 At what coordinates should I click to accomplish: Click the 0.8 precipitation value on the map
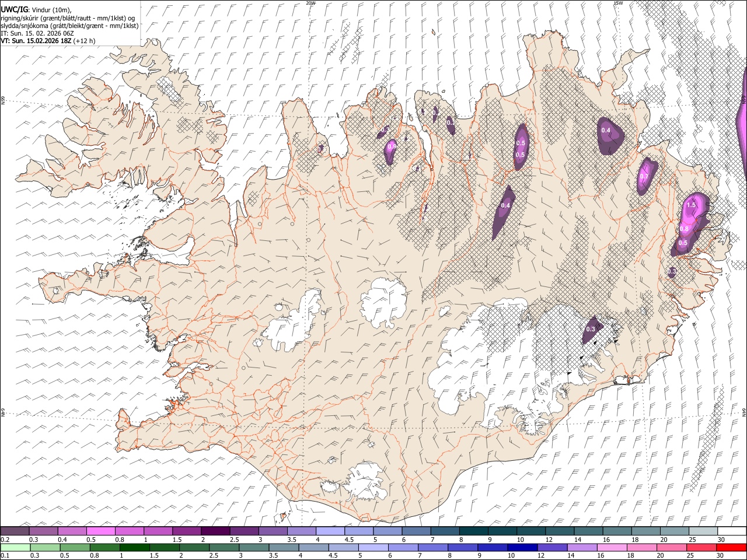pyautogui.click(x=685, y=229)
